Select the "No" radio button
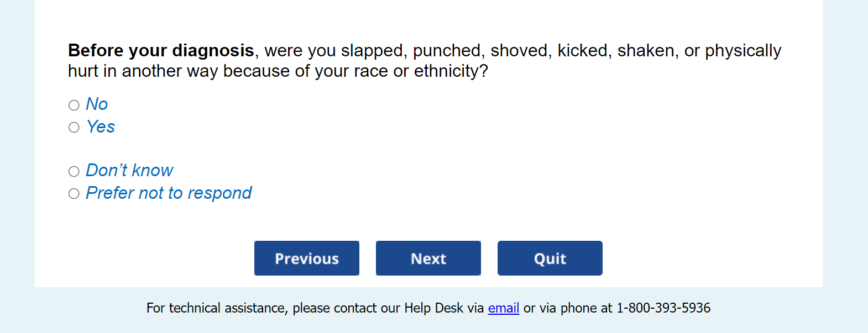 pyautogui.click(x=74, y=105)
